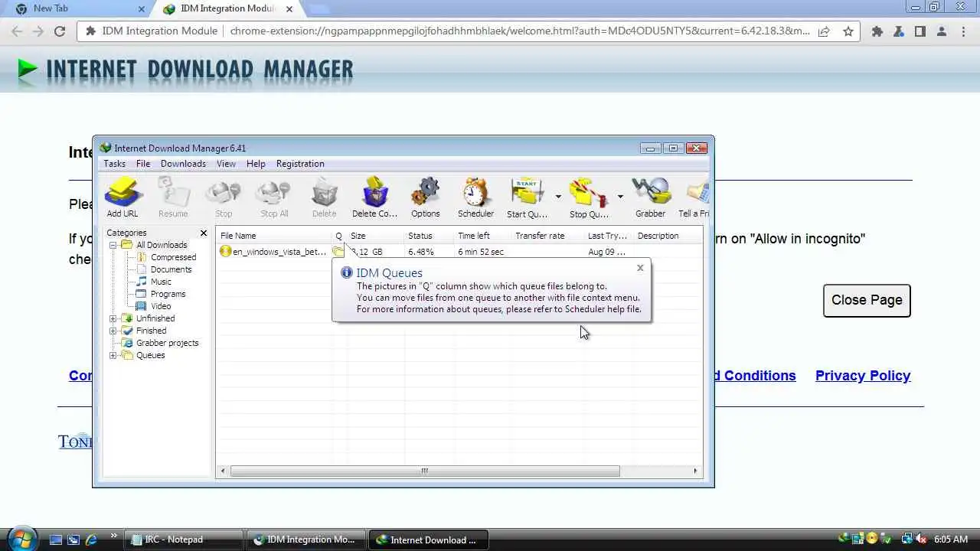The height and width of the screenshot is (551, 980).
Task: Open the Scheduler clock icon
Action: click(475, 197)
